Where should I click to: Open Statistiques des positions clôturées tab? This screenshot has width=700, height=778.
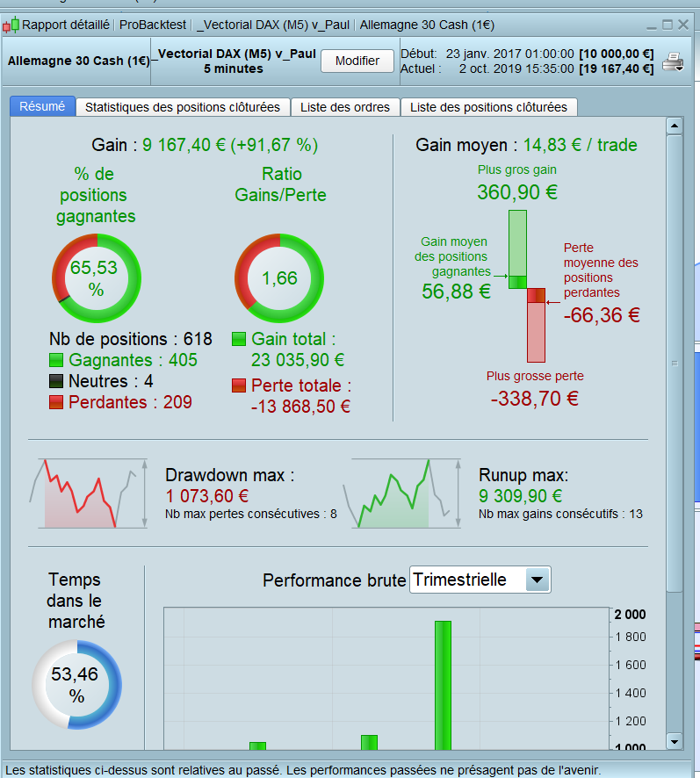coord(182,107)
